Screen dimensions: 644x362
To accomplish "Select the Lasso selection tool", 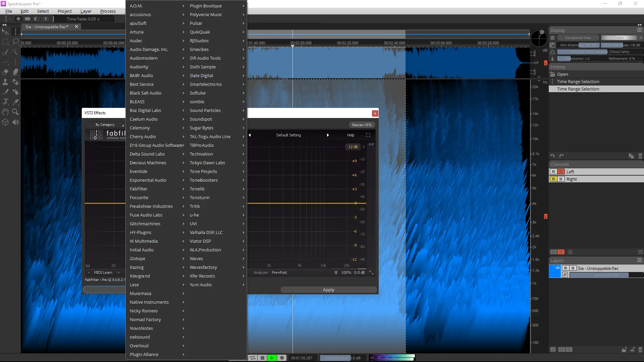I will pos(15,42).
